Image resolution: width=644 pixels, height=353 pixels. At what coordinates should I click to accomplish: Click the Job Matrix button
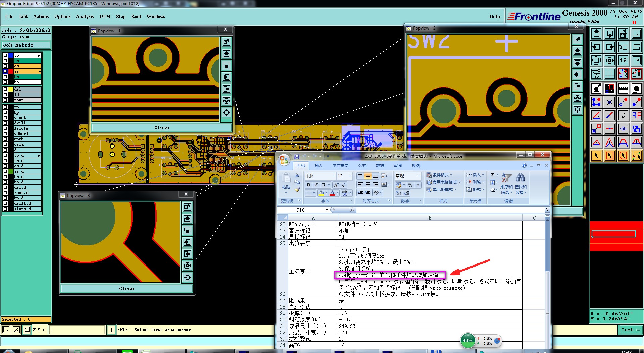26,45
